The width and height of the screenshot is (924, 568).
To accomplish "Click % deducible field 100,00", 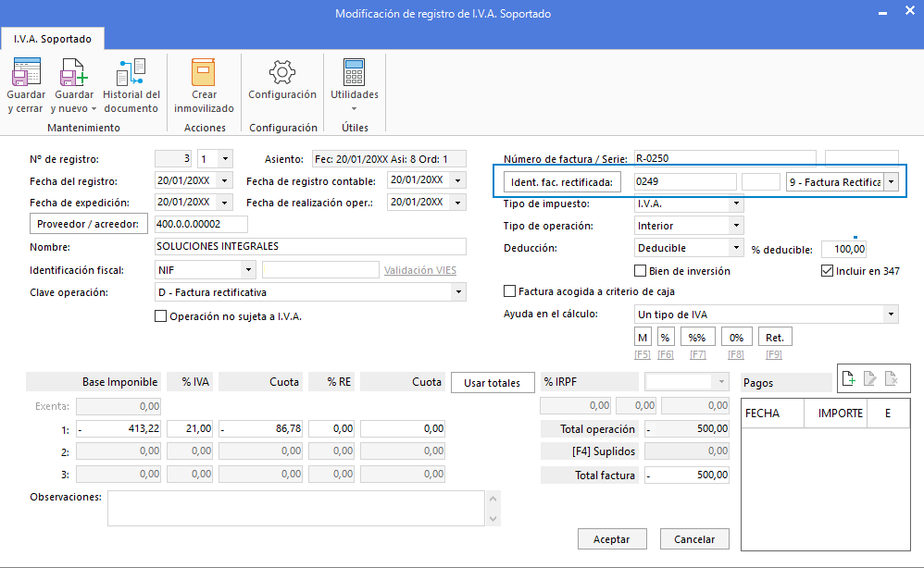I will tap(843, 249).
